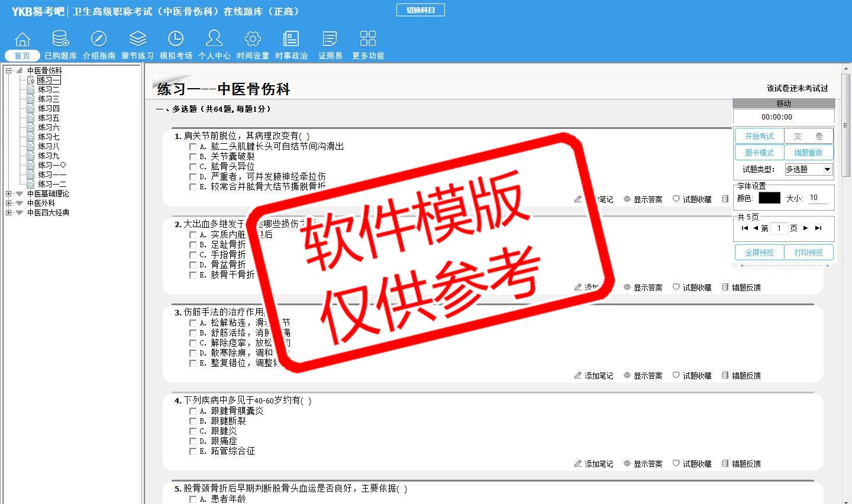Open the 试题类型 dropdown list

(x=827, y=169)
